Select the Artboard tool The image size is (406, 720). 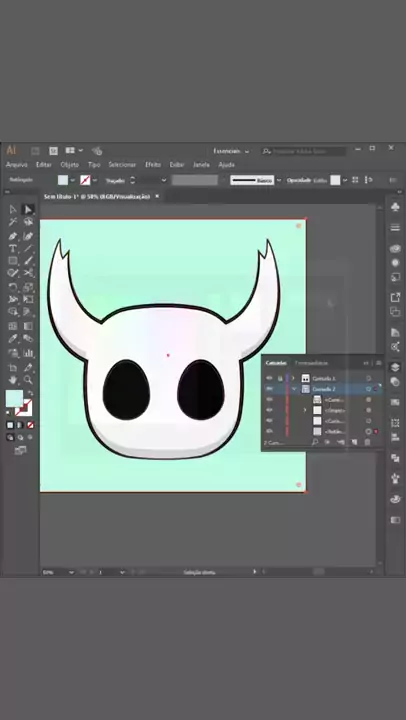coord(13,368)
